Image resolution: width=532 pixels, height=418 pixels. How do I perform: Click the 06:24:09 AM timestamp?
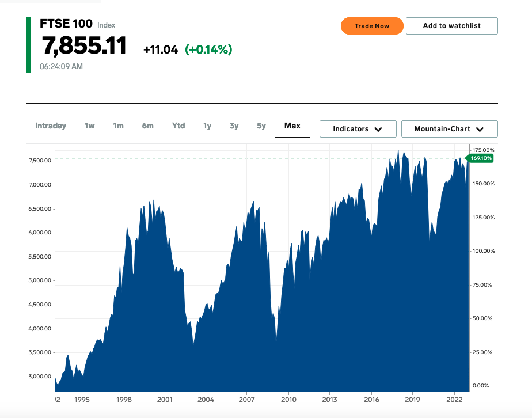point(61,67)
